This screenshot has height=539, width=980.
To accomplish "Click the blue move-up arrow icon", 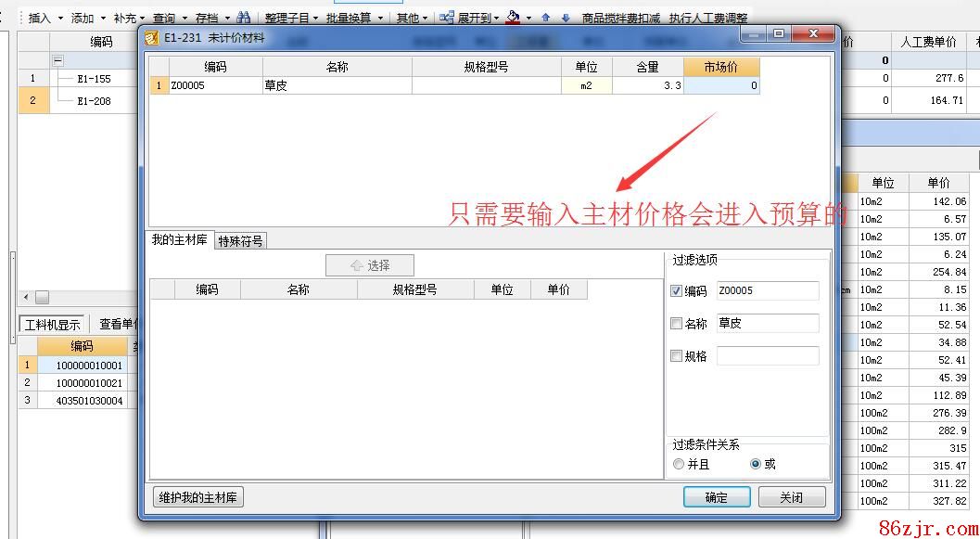I will [x=545, y=18].
